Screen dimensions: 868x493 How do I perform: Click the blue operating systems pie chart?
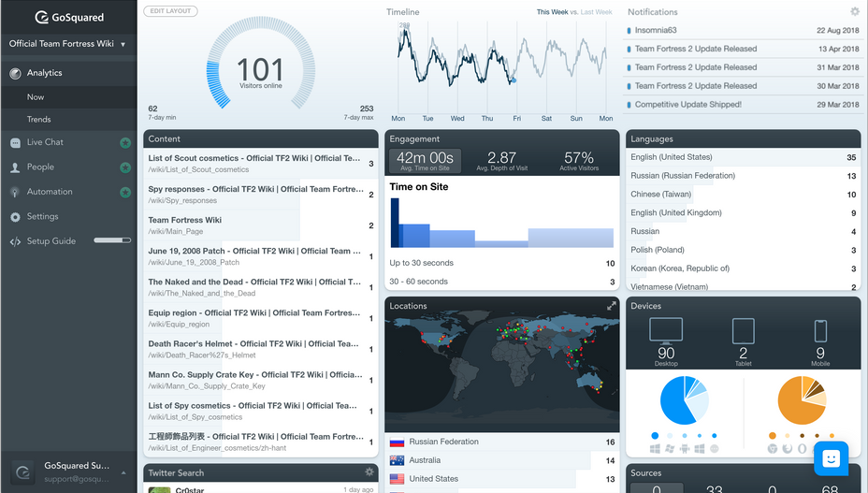coord(685,400)
